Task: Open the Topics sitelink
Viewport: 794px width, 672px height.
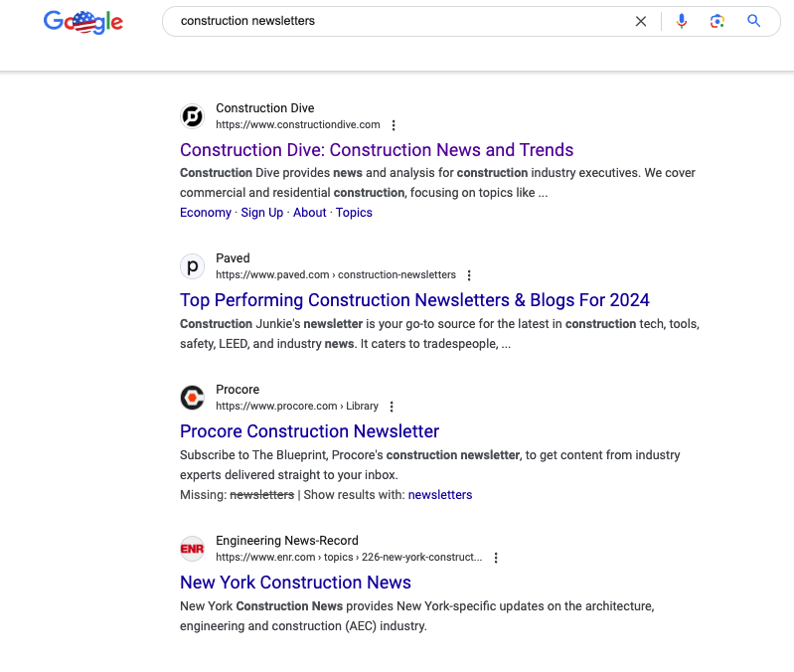Action: tap(354, 213)
